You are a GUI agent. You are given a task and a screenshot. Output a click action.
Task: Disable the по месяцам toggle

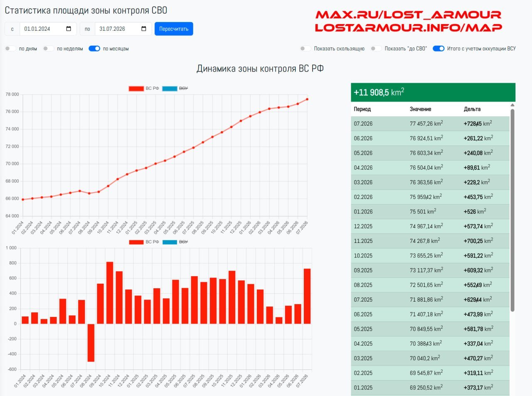(94, 49)
